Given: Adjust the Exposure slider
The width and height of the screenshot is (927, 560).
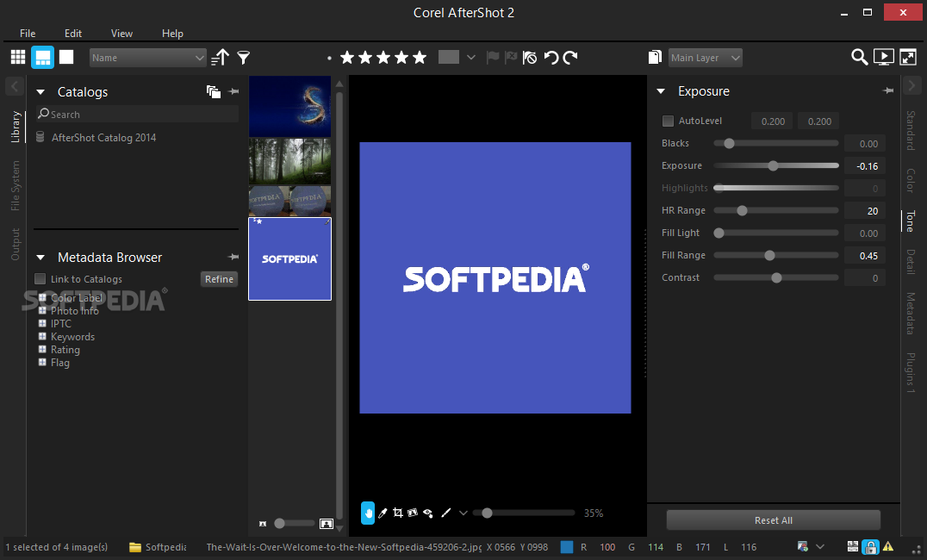Looking at the screenshot, I should pyautogui.click(x=775, y=165).
